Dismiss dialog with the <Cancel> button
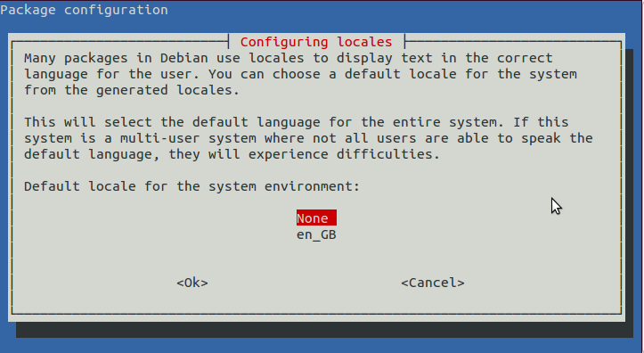 click(433, 283)
